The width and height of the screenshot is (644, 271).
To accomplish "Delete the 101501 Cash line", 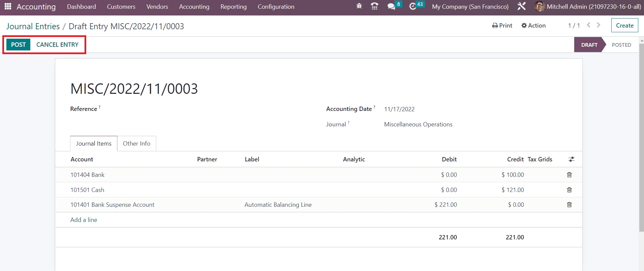I will tap(569, 190).
